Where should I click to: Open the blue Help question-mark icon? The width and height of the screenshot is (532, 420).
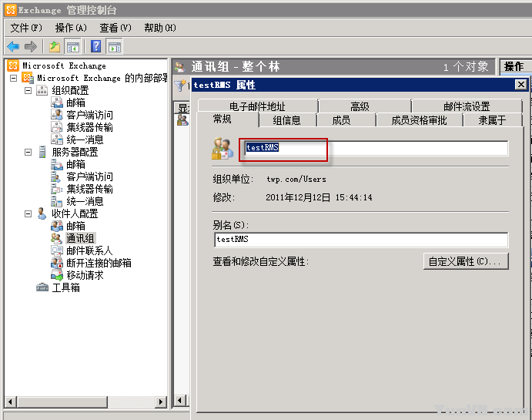(96, 46)
